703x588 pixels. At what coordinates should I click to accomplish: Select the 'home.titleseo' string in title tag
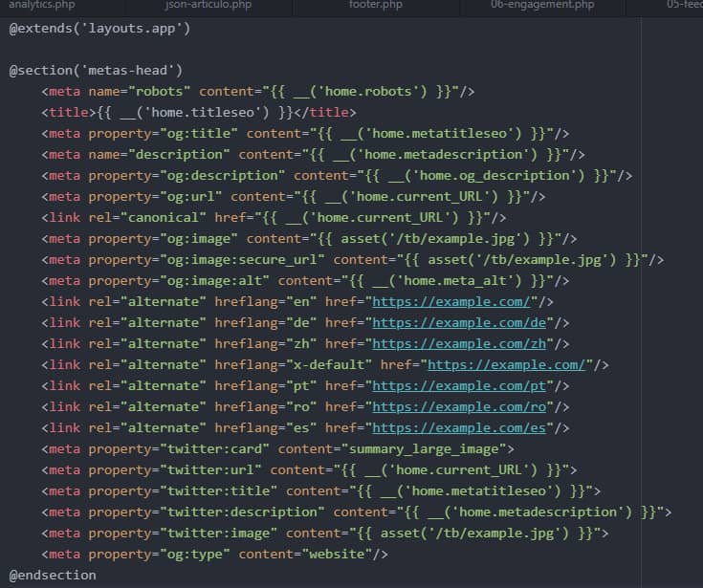(203, 113)
